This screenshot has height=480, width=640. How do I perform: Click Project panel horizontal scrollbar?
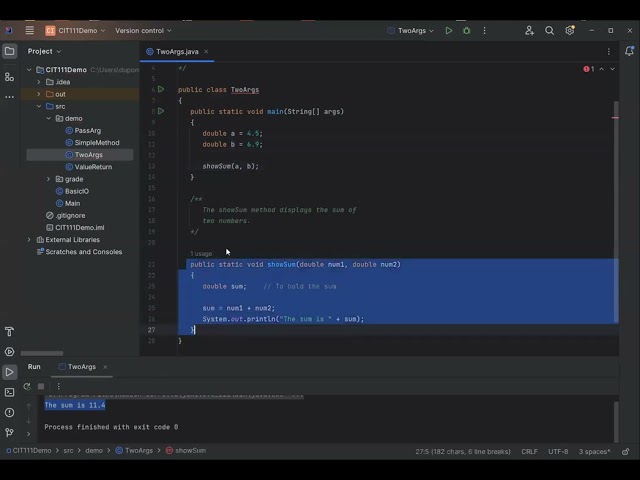coord(42,353)
